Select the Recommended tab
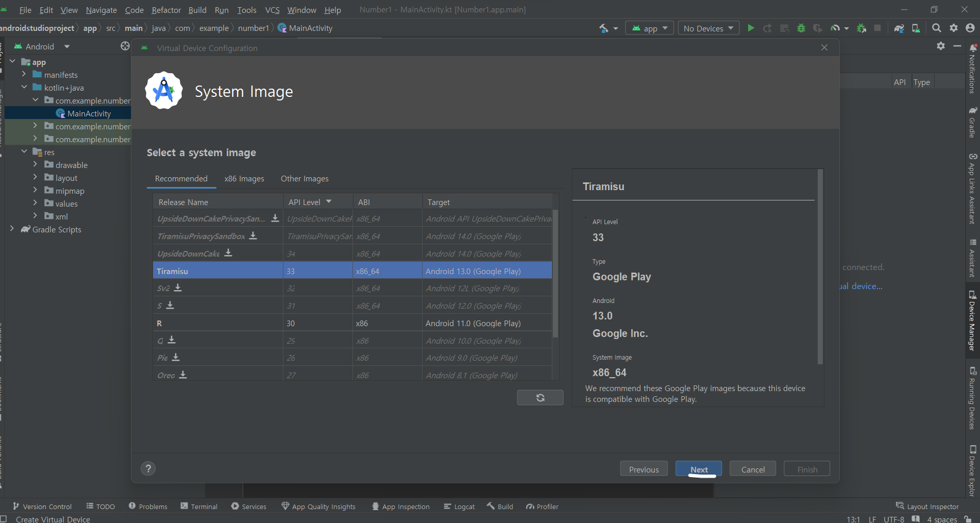Viewport: 980px width, 523px height. click(181, 178)
